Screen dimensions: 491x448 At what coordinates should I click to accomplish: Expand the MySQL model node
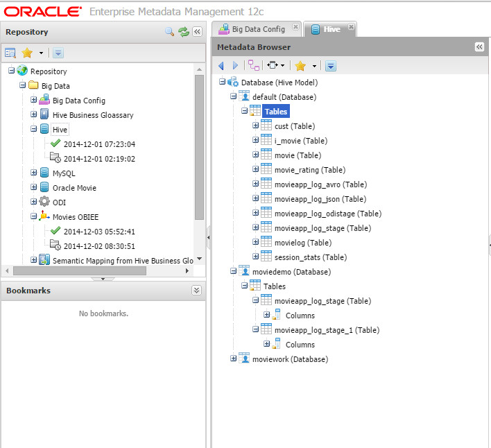tap(33, 173)
